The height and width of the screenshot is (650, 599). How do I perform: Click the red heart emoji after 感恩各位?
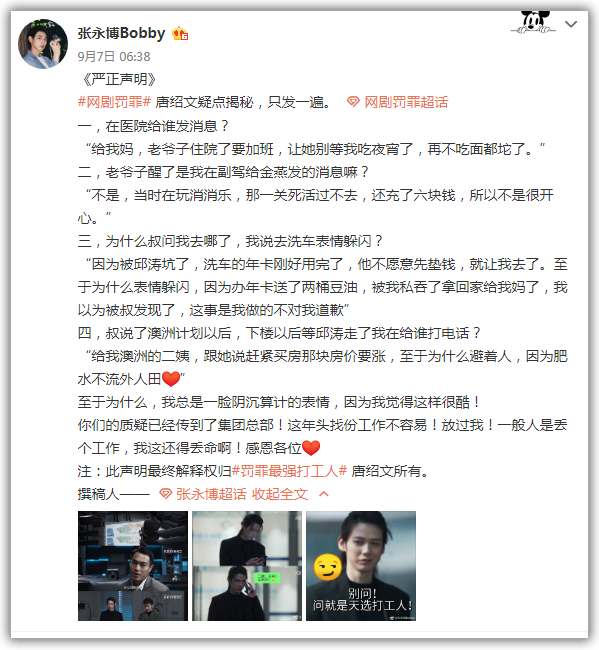tap(311, 448)
